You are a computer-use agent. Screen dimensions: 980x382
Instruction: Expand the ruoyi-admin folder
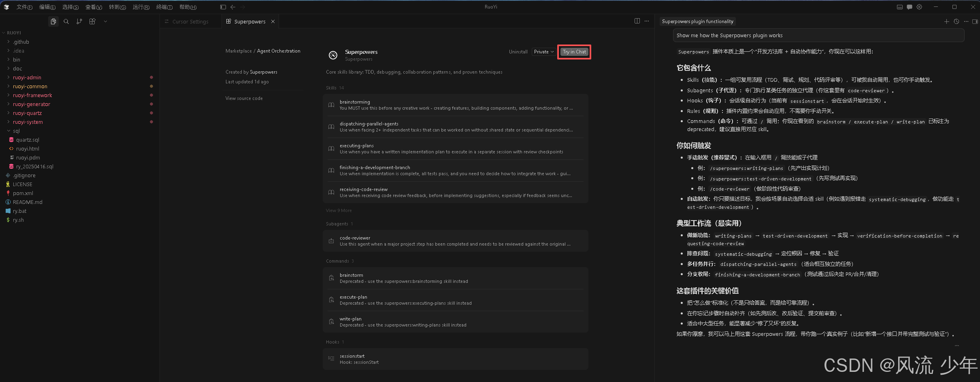(x=80, y=77)
